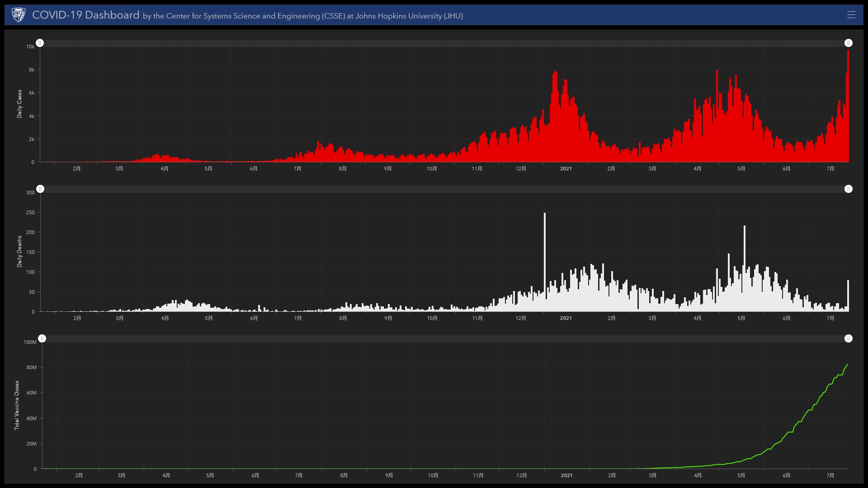Click the Daily Cases y-axis title

(x=19, y=104)
